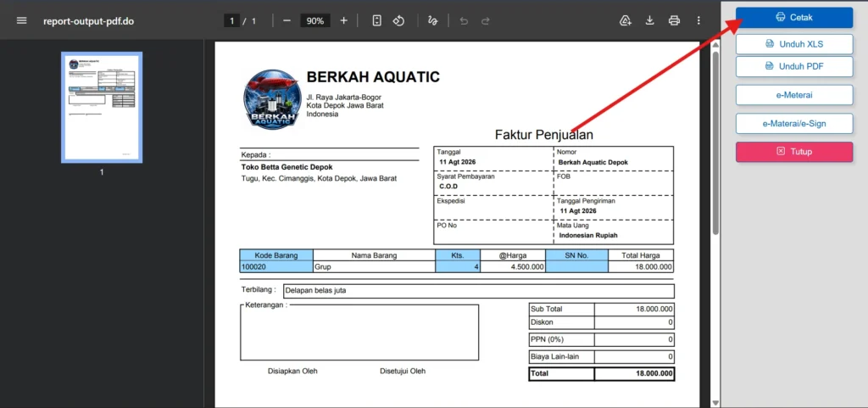The width and height of the screenshot is (868, 408).
Task: Print using the PDF toolbar printer icon
Action: (x=674, y=21)
